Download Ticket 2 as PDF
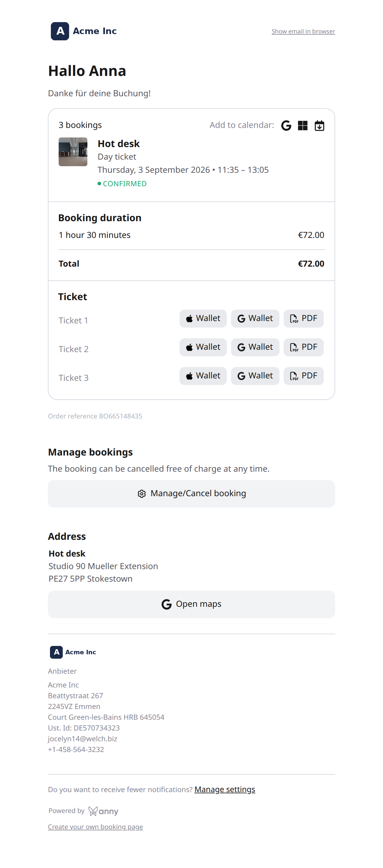The image size is (383, 868). click(x=303, y=347)
